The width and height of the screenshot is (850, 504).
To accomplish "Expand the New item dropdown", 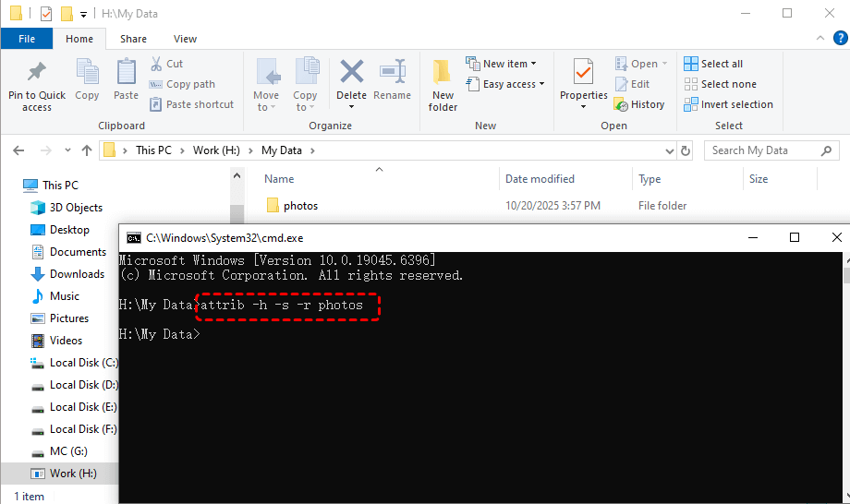I will [504, 64].
